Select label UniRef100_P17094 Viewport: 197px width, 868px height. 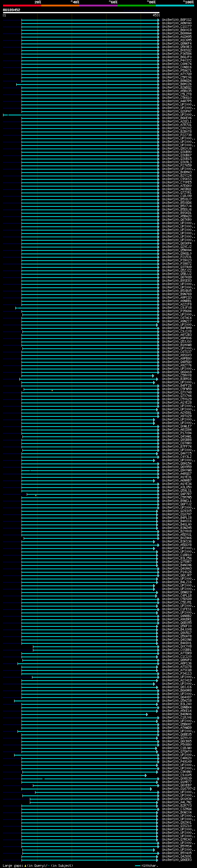[177, 433]
